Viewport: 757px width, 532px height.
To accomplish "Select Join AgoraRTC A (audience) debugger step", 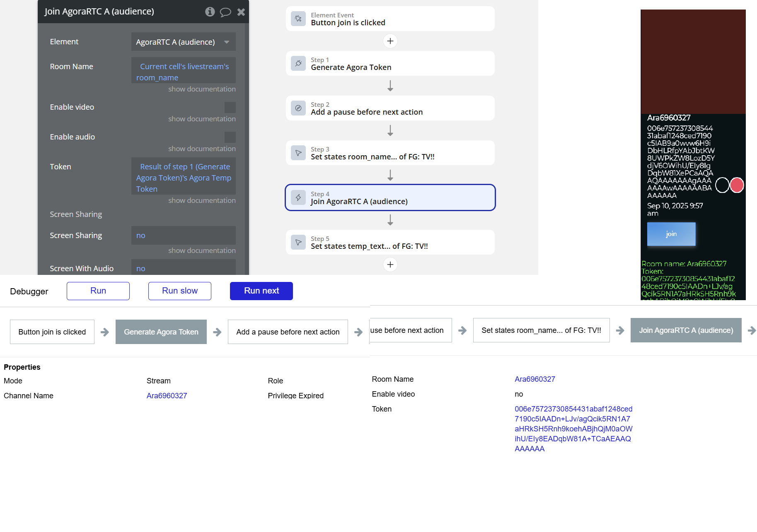I will pyautogui.click(x=686, y=330).
